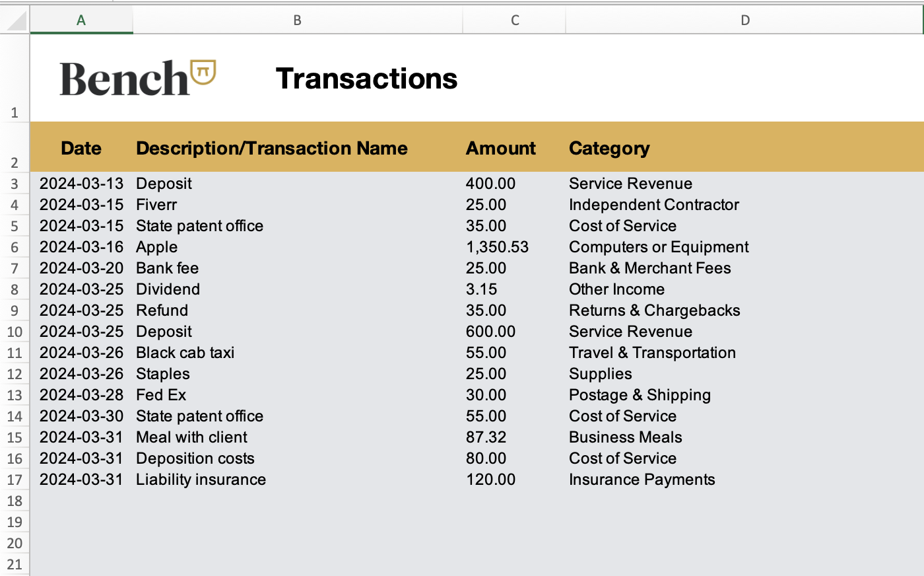This screenshot has height=576, width=924.
Task: Click the Bench logo image
Action: point(137,78)
